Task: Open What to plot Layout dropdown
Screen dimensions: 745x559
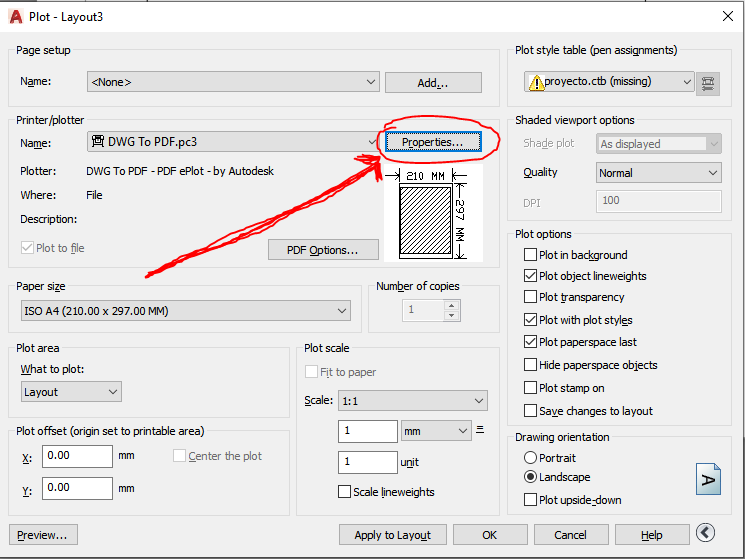Action: [71, 392]
